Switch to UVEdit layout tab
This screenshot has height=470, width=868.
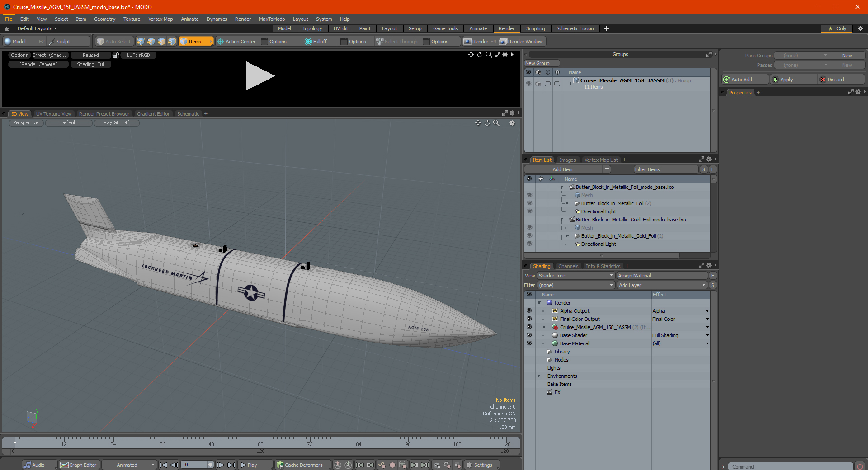(341, 28)
